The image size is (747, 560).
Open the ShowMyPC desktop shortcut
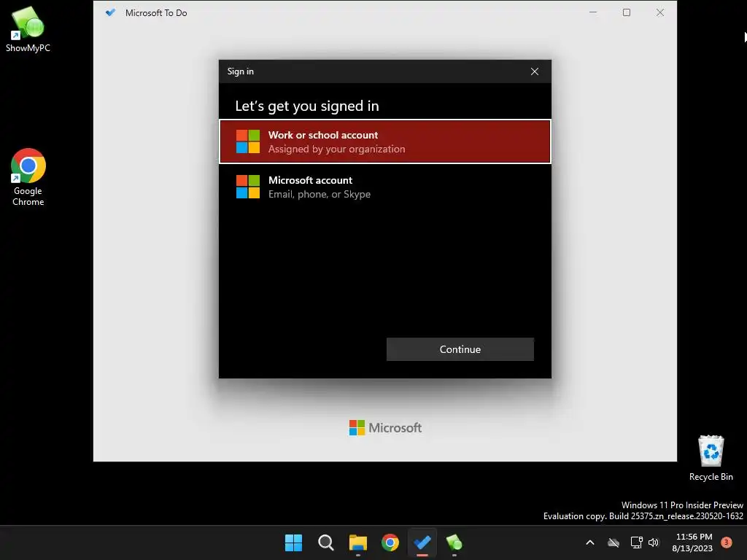pyautogui.click(x=28, y=29)
